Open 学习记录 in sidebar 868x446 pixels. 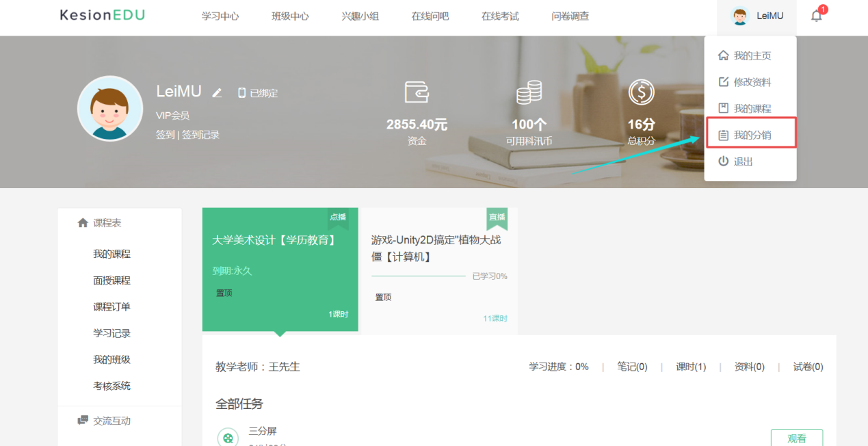point(111,333)
